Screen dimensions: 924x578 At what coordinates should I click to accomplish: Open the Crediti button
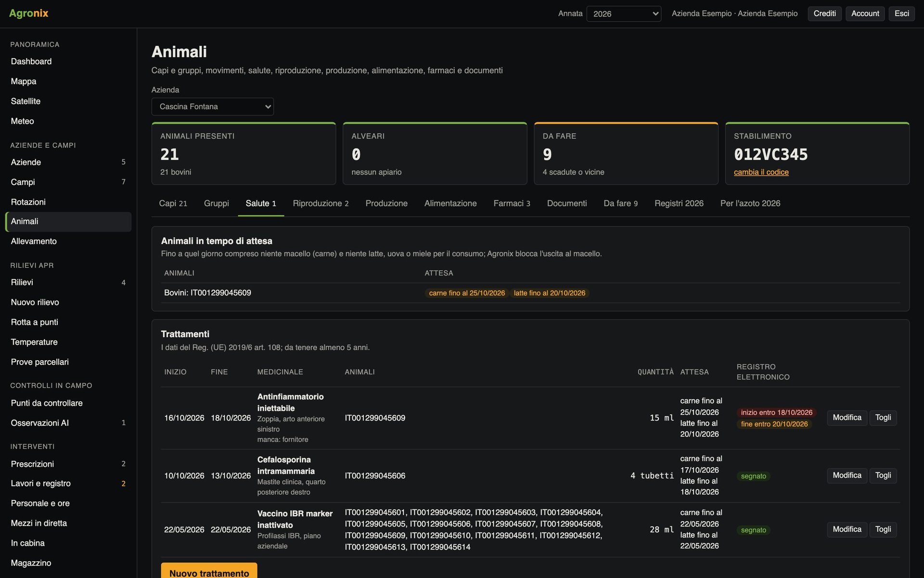[824, 13]
